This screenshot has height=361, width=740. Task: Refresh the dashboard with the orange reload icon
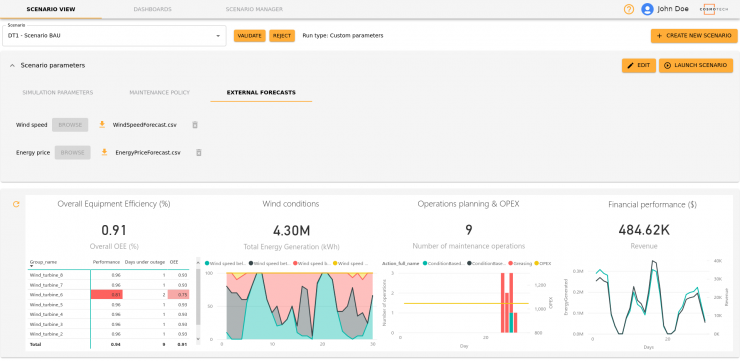click(16, 204)
